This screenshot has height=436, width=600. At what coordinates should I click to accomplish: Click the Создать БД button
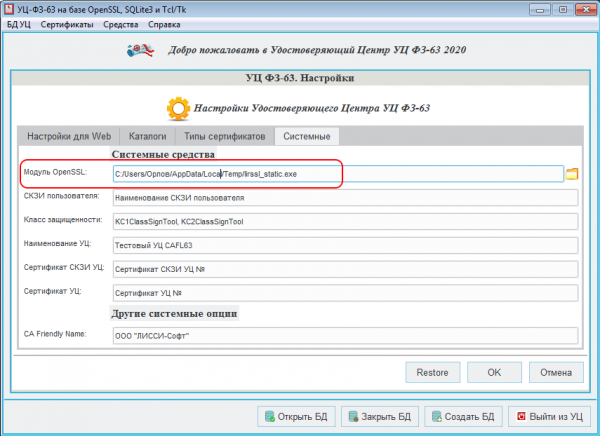pyautogui.click(x=462, y=416)
